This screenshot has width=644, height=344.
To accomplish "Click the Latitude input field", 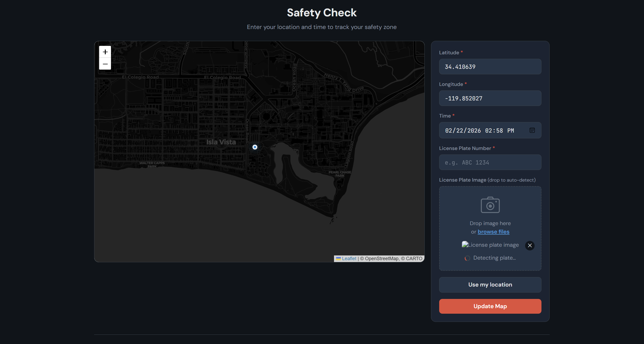I will pyautogui.click(x=490, y=67).
